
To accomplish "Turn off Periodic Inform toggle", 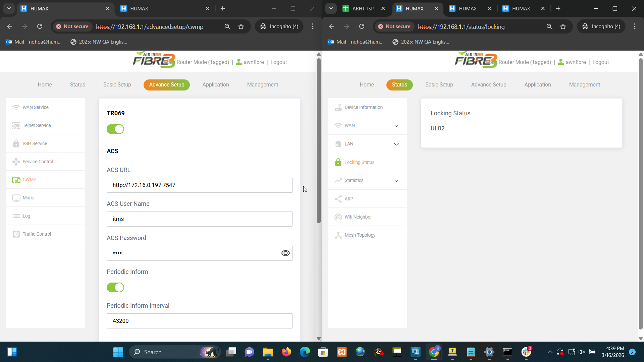I will 115,287.
